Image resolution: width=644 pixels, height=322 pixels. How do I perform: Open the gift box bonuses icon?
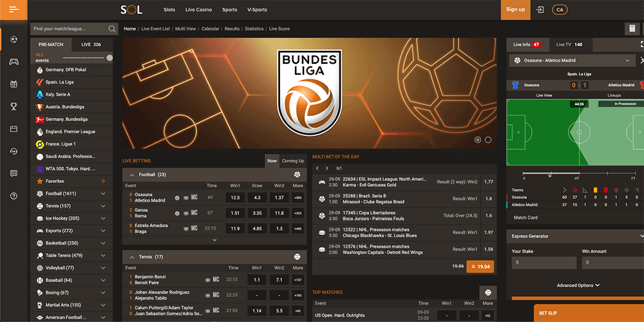[14, 84]
